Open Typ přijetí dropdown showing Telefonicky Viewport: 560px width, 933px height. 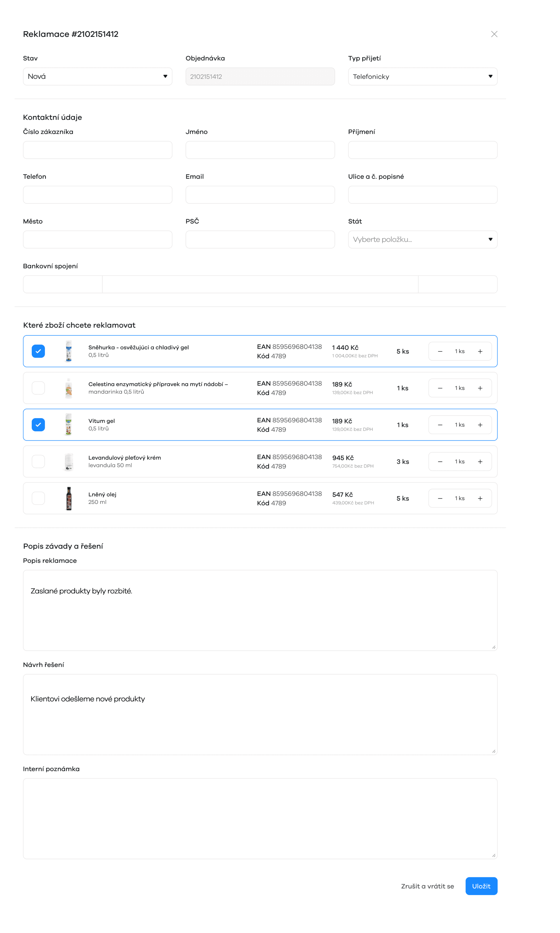pos(422,76)
